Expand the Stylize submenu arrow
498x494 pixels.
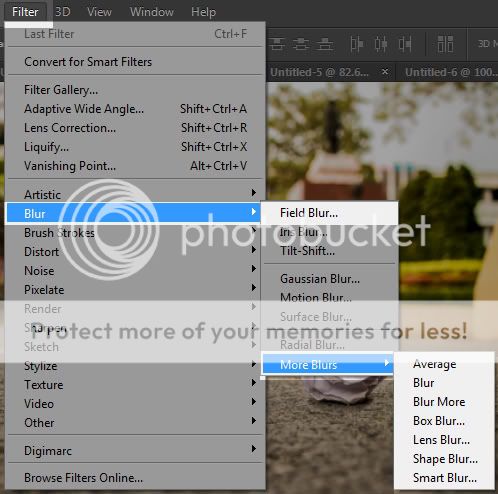(254, 364)
